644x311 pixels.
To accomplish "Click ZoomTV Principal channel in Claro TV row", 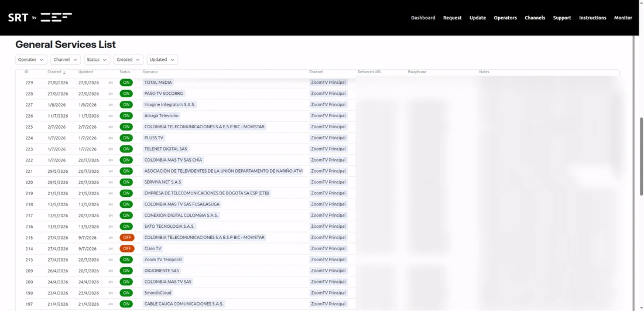I will [328, 248].
